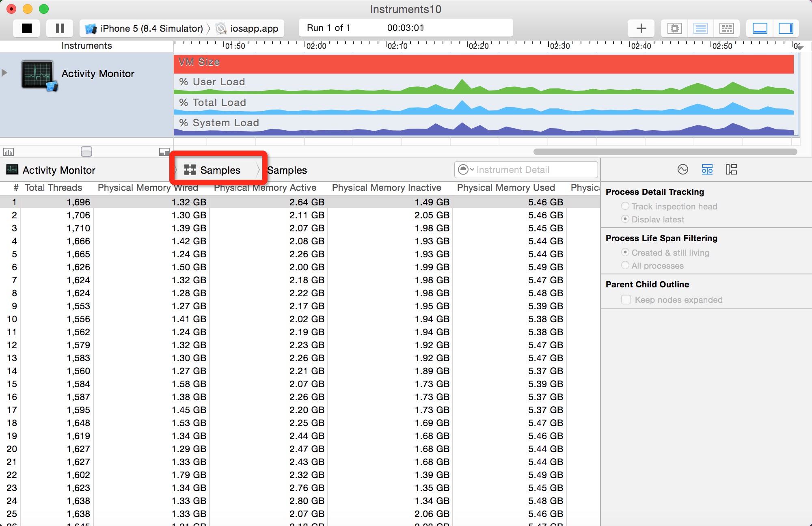812x526 pixels.
Task: Click the histogram icon below instruments list
Action: pos(9,152)
